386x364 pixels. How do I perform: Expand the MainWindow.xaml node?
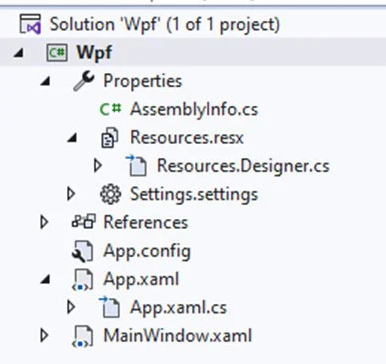[x=44, y=336]
